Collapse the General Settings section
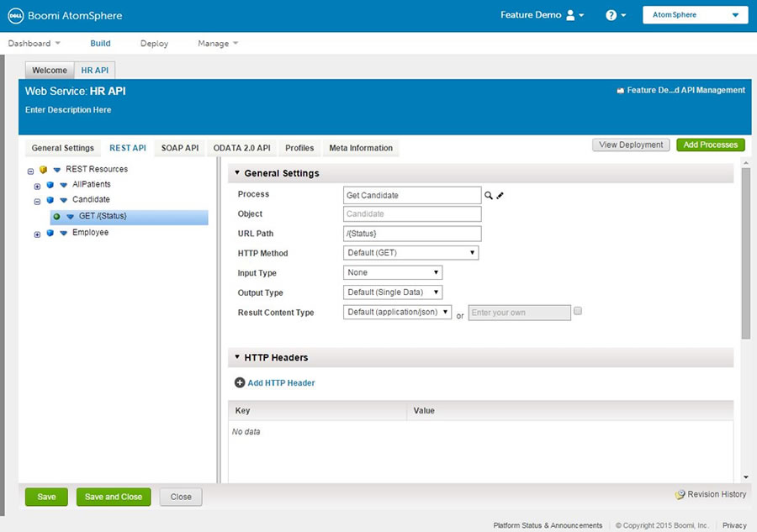 tap(237, 172)
